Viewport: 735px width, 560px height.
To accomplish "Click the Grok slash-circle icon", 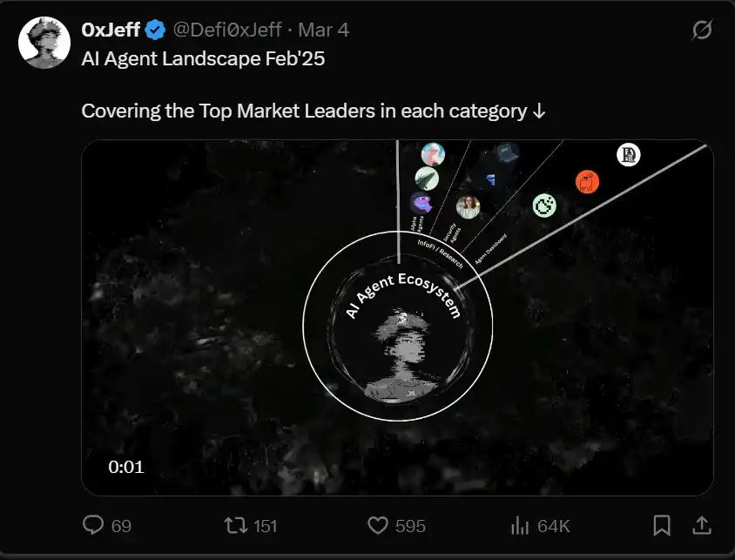I will [701, 30].
